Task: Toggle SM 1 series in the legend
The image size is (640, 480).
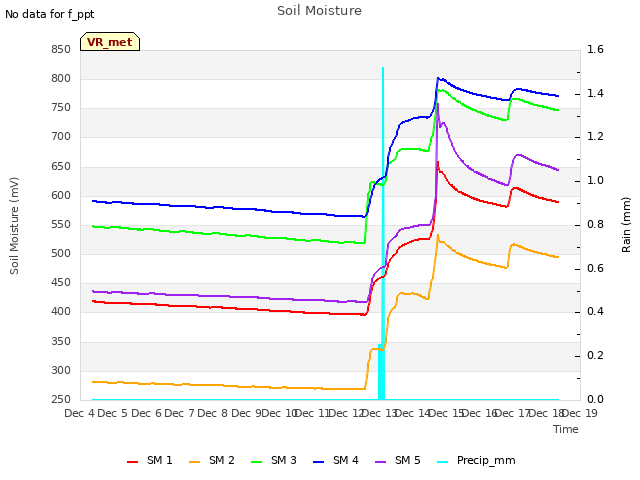Action: pyautogui.click(x=149, y=460)
